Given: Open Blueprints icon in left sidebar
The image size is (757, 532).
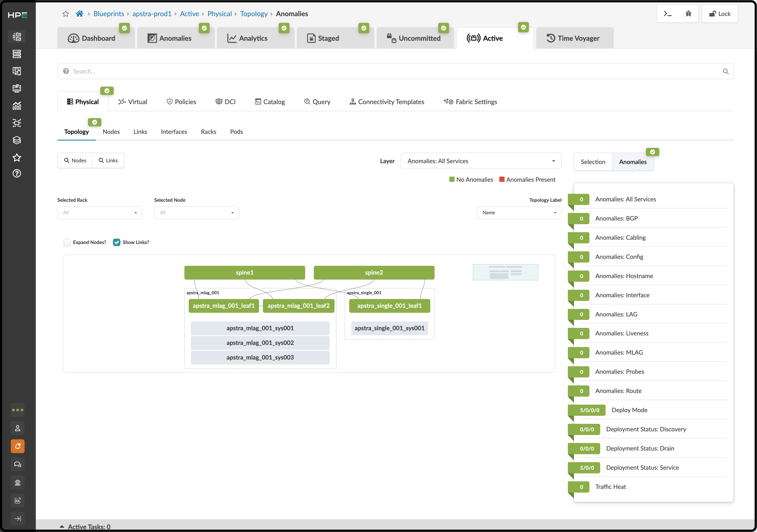Looking at the screenshot, I should (17, 37).
